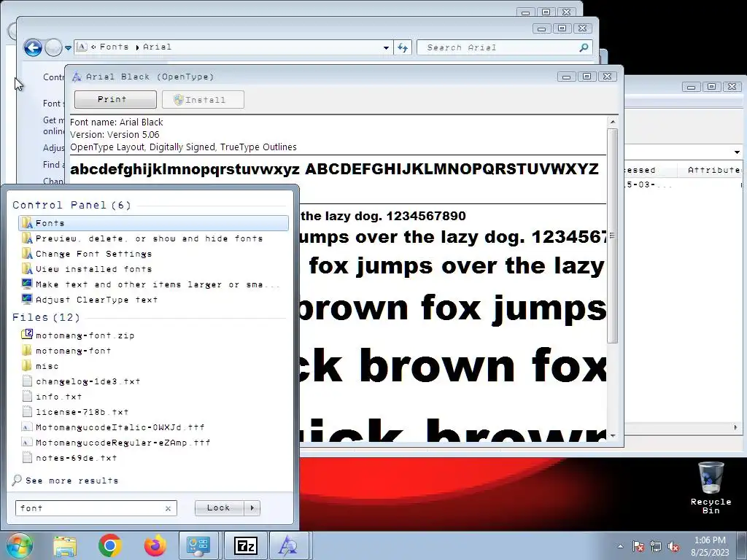Open the motomang-font folder result
Screen dimensions: 747x560
153,351
